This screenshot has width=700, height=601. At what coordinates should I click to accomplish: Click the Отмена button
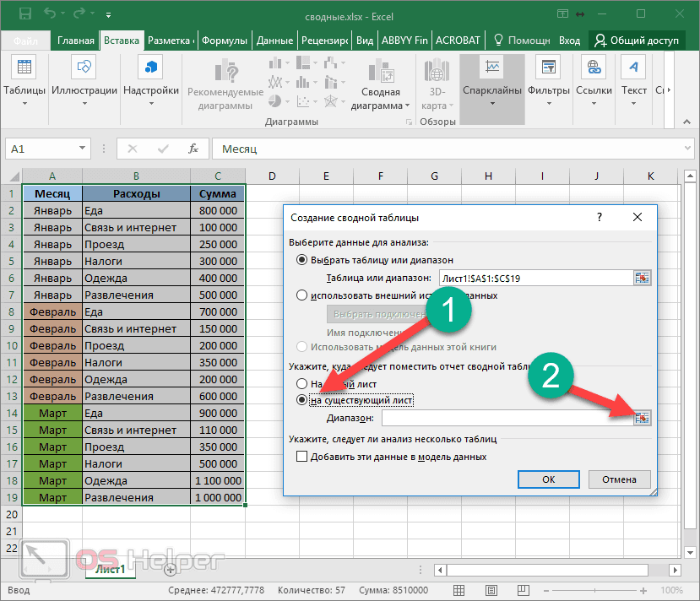point(619,479)
